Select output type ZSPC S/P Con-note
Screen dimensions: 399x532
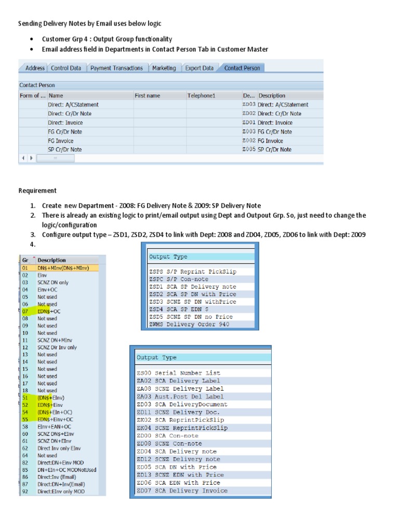[x=201, y=279]
